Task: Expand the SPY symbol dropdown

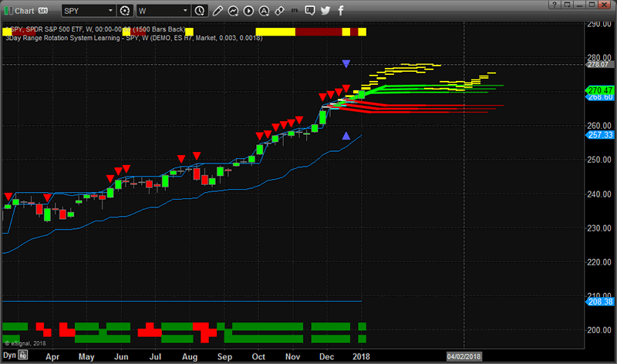Action: (x=110, y=11)
